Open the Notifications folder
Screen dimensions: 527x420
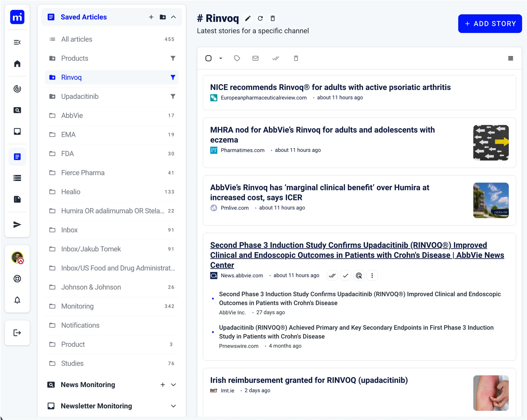pyautogui.click(x=112, y=325)
